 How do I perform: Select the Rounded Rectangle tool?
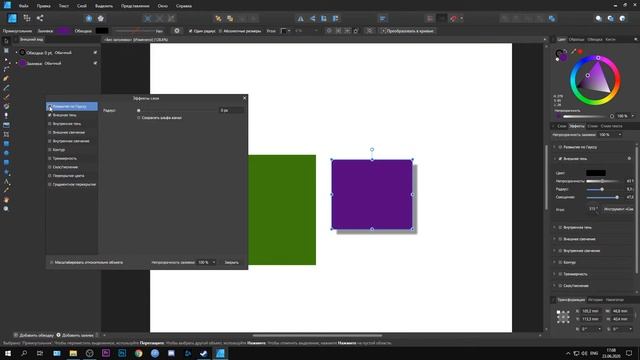tap(6, 162)
